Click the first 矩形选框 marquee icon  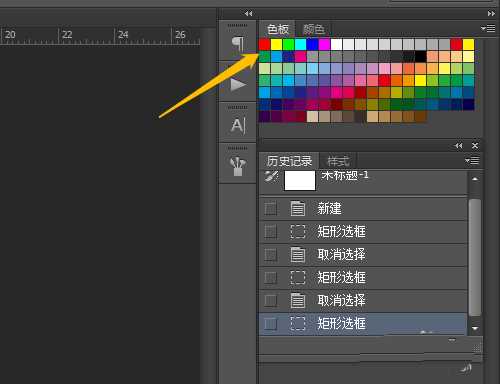298,232
